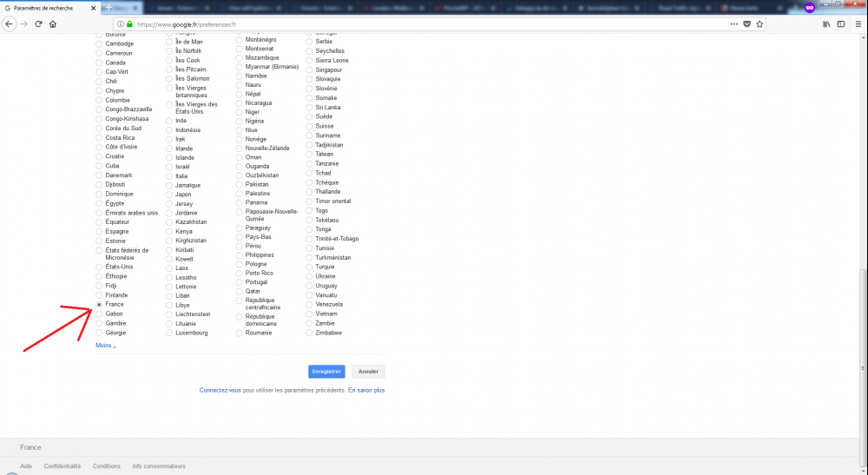This screenshot has width=868, height=475.
Task: Select Japon region option
Action: coord(169,195)
